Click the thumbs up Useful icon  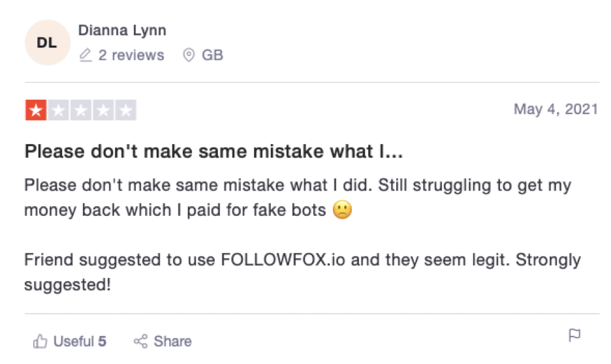click(40, 341)
